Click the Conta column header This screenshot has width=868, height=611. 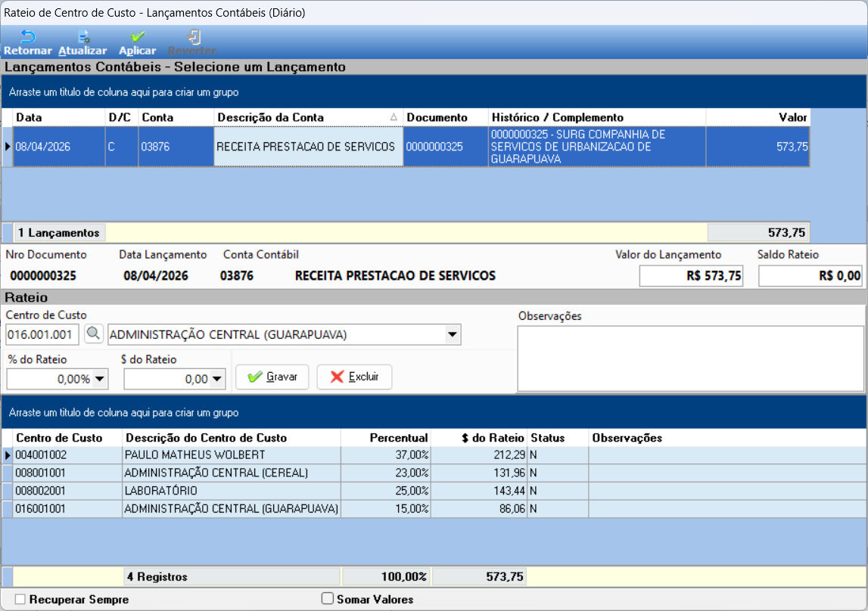tap(176, 117)
